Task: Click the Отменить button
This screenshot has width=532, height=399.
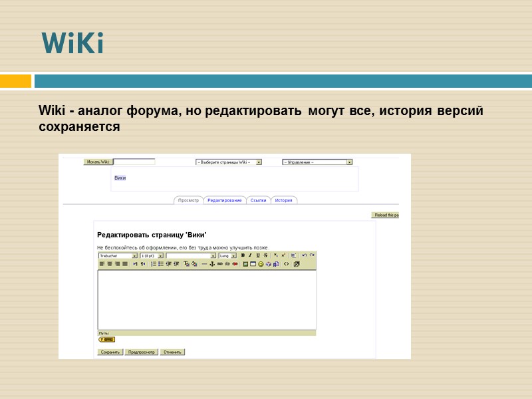Action: pyautogui.click(x=172, y=352)
